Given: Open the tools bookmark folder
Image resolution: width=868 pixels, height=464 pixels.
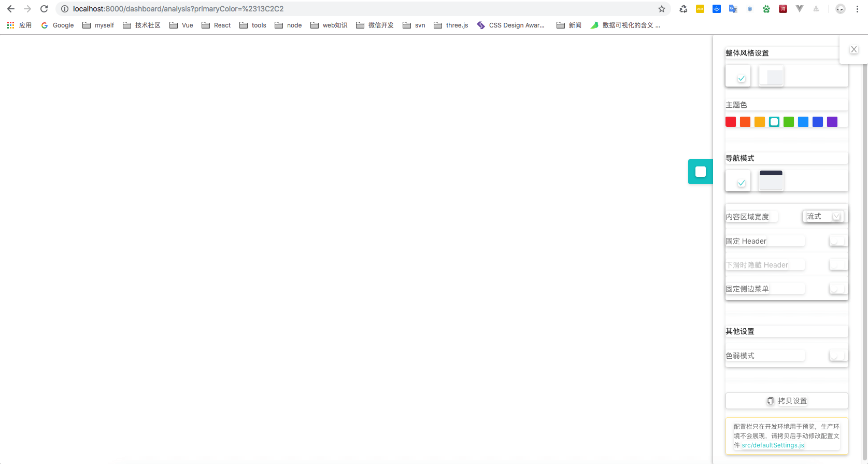Looking at the screenshot, I should [x=253, y=25].
